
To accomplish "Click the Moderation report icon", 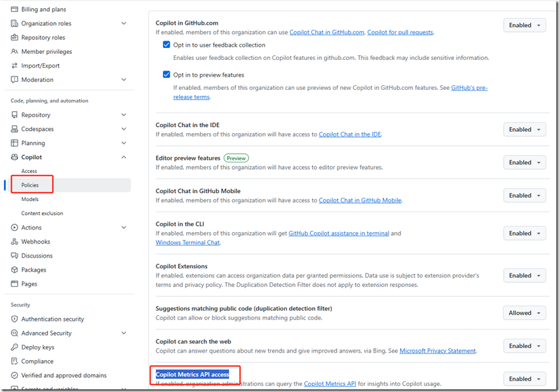I will 14,80.
